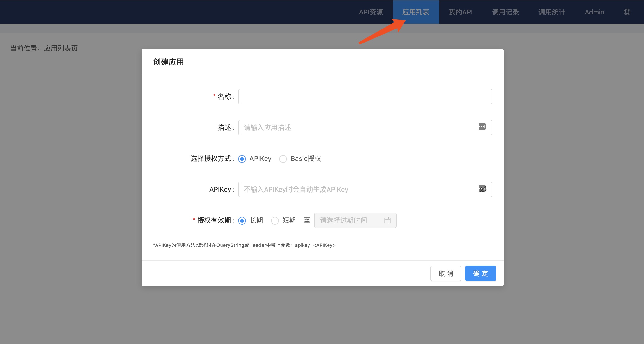Switch to 应用列表 tab

(415, 12)
